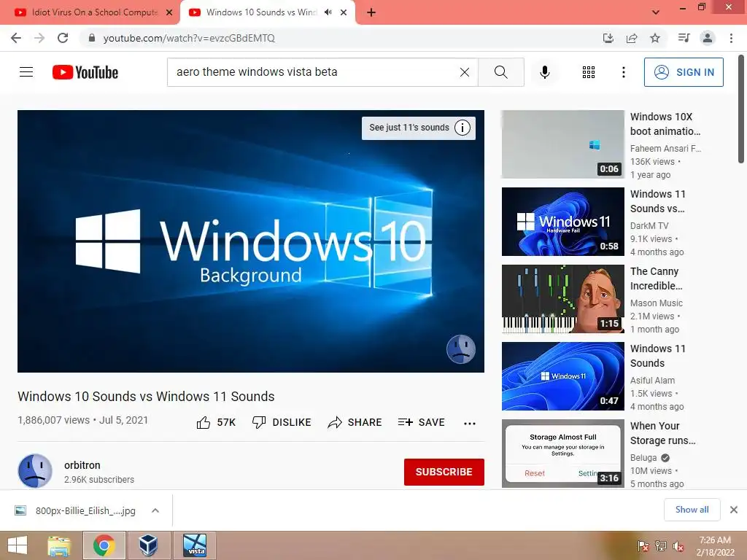Open the Chrome profile avatar
747x560 pixels.
click(708, 38)
